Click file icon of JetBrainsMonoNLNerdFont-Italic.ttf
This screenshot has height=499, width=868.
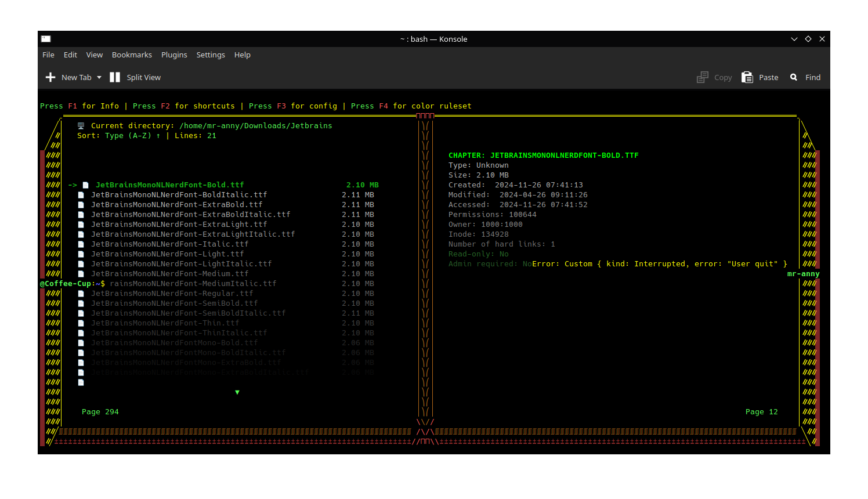(81, 244)
